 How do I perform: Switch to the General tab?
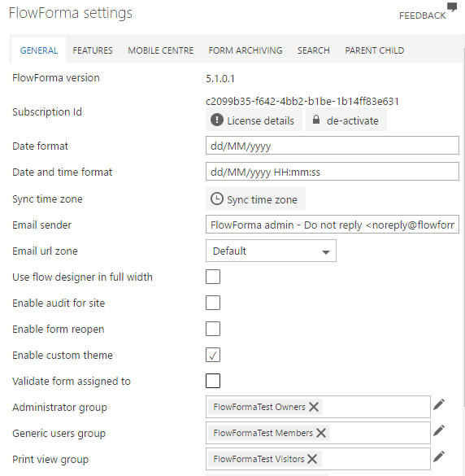39,50
